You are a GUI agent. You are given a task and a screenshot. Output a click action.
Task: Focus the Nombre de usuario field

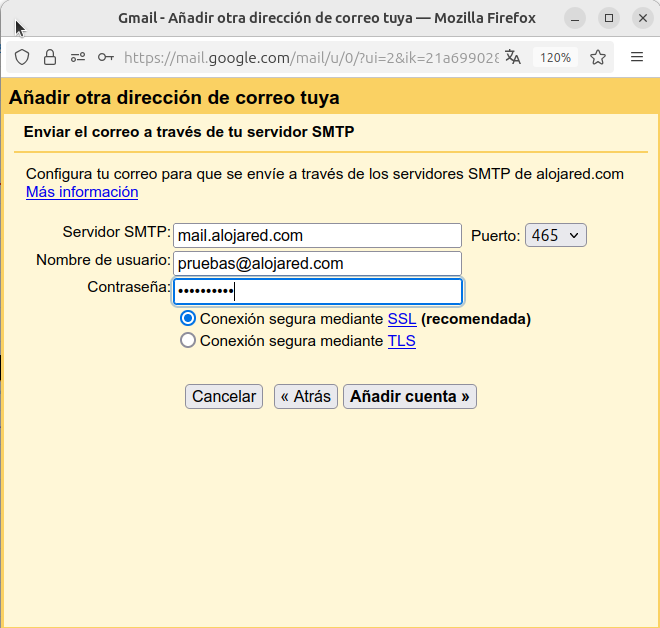pyautogui.click(x=317, y=263)
